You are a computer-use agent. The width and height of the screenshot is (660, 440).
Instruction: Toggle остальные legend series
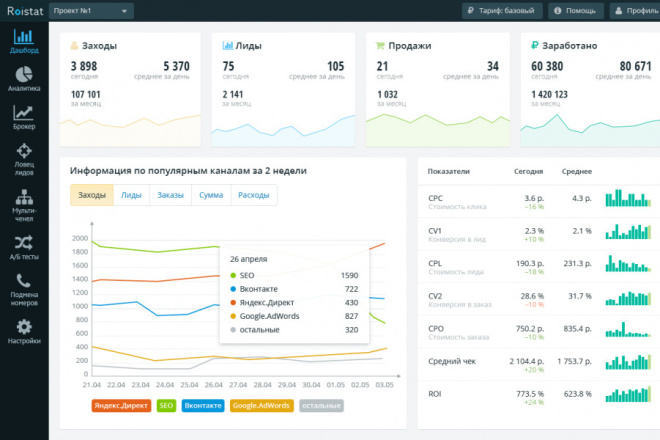click(322, 405)
